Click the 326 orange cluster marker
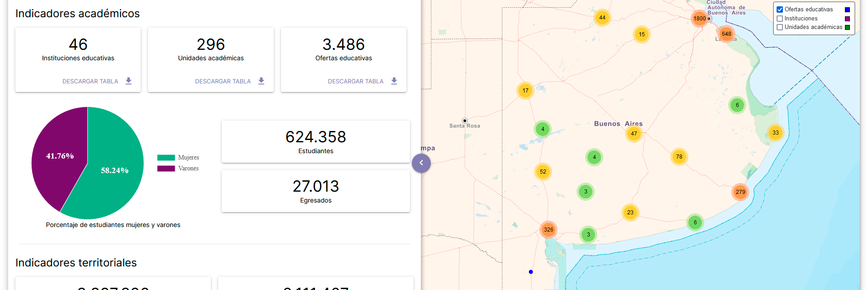This screenshot has width=868, height=290. 548,230
